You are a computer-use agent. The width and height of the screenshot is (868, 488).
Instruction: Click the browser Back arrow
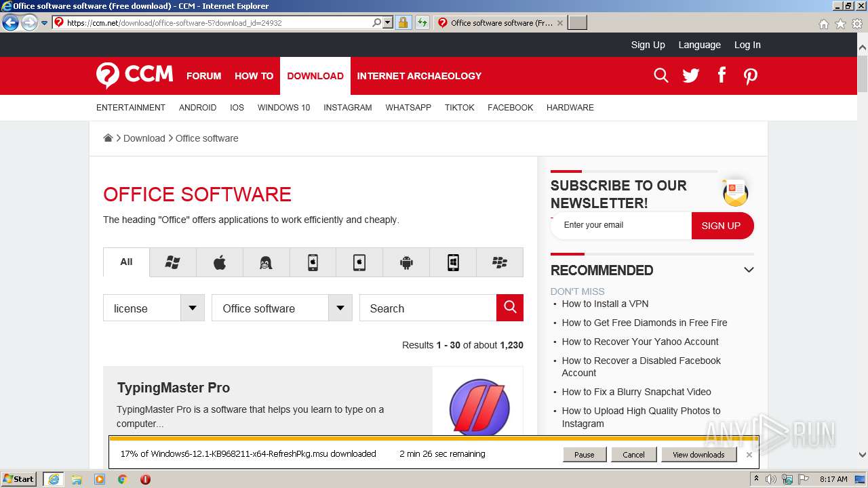[x=10, y=22]
